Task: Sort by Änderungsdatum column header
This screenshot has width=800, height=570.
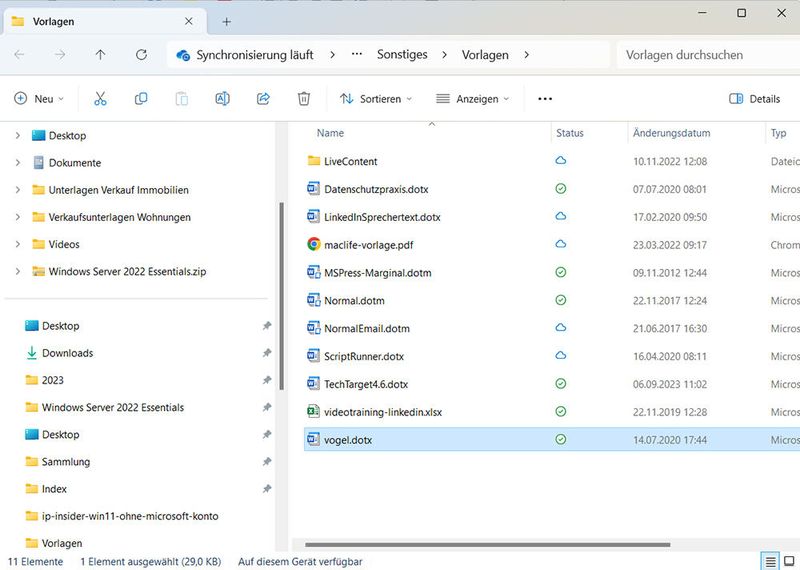Action: 671,133
